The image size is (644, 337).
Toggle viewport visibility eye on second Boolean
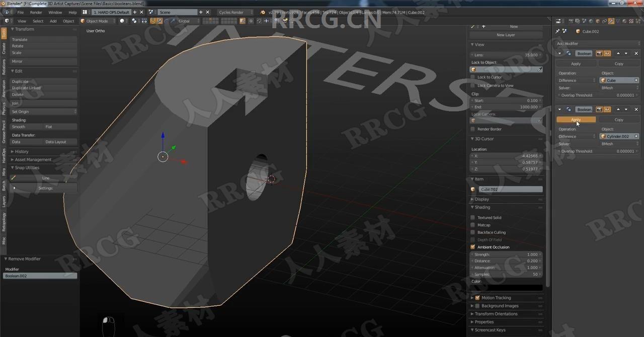pyautogui.click(x=607, y=109)
